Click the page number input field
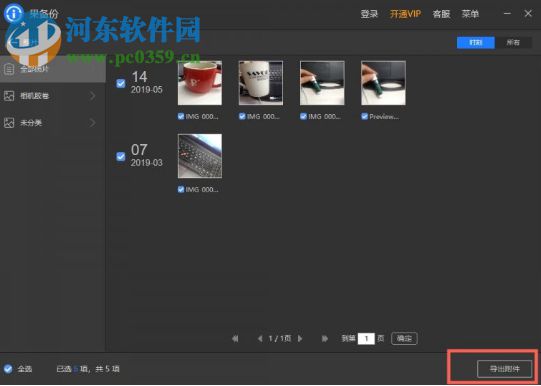Viewport: 541px width, 386px height. (x=366, y=338)
